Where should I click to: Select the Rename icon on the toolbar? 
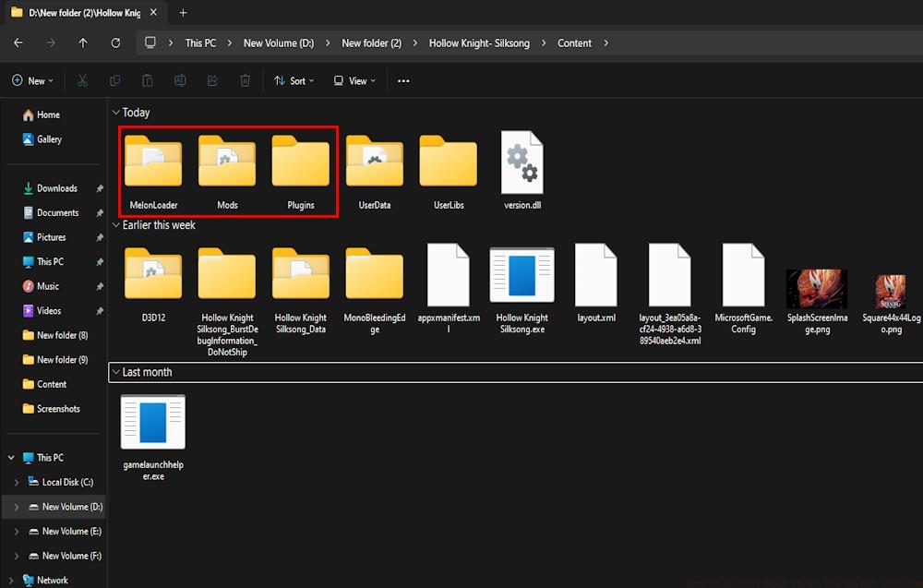point(179,80)
